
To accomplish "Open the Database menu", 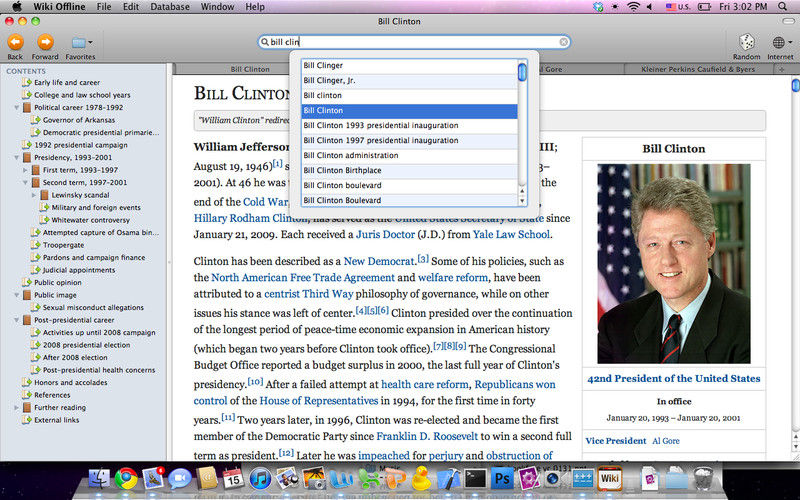I will pos(170,7).
